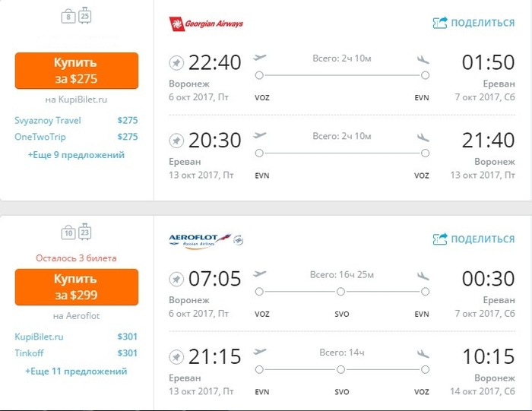Buy the Aeroflot ticket for $299
This screenshot has width=532, height=411.
(x=76, y=286)
